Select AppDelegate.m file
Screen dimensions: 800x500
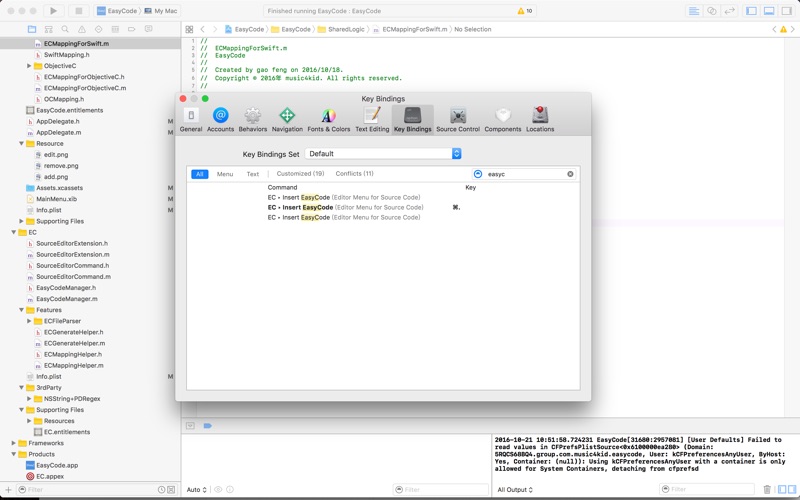coord(58,132)
